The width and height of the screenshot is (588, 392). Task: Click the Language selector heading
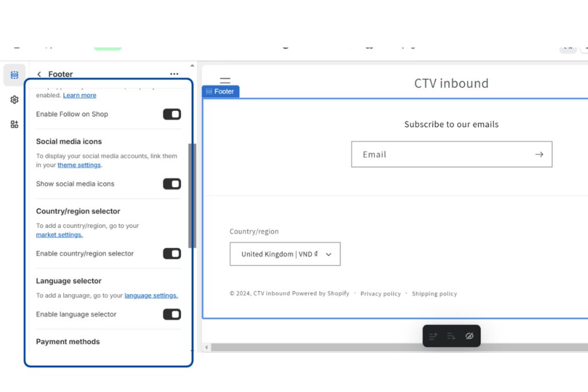69,281
